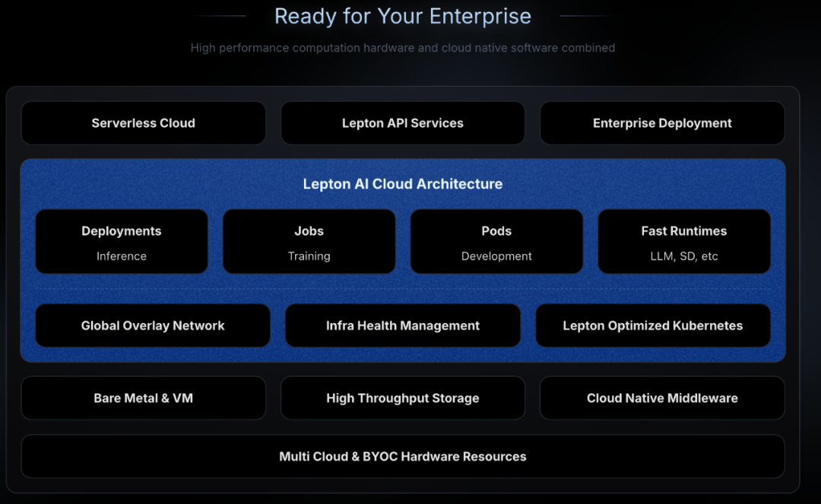The height and width of the screenshot is (504, 821).
Task: Select Multi Cloud & BYOC Hardware Resources
Action: pos(403,456)
